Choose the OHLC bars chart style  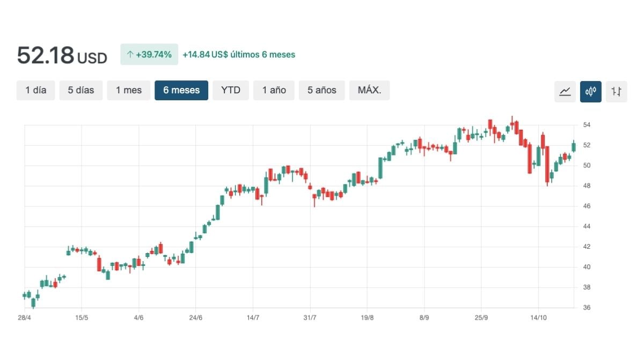tap(616, 91)
